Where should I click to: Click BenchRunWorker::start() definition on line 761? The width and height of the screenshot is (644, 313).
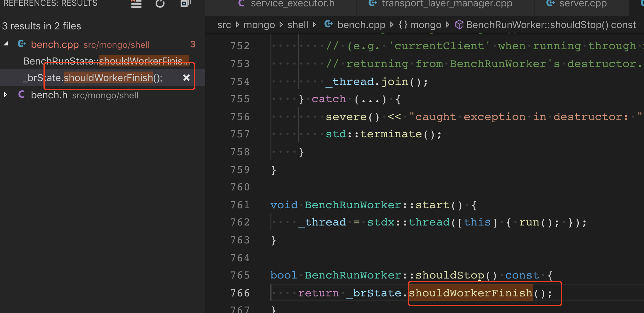click(384, 205)
